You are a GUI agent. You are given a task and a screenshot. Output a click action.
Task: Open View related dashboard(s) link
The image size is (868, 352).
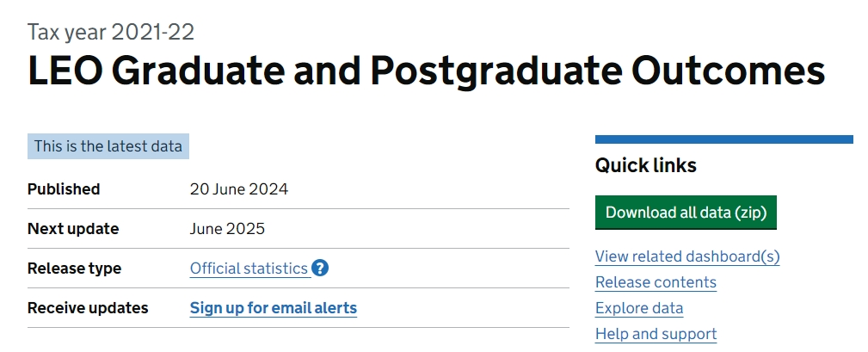pos(687,256)
